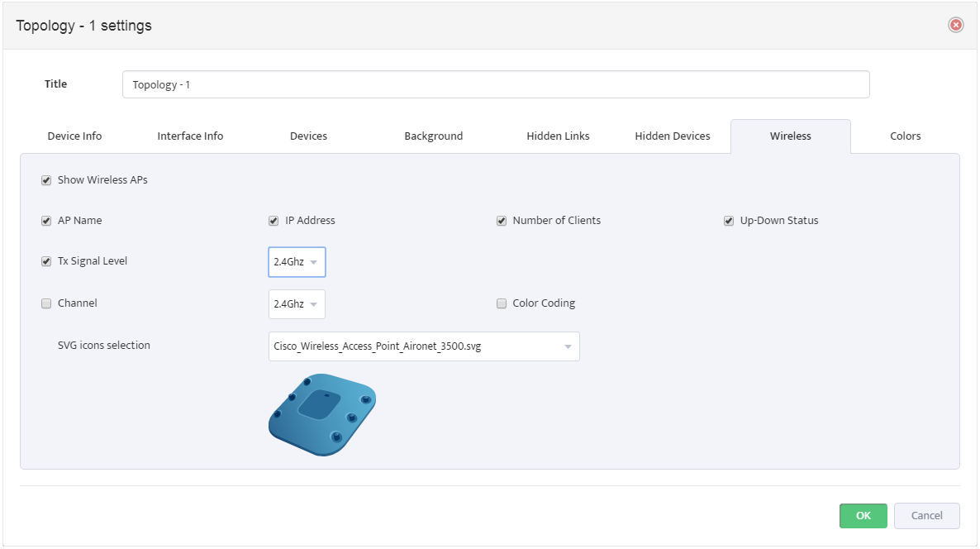
Task: Go to the Devices tab
Action: [309, 136]
